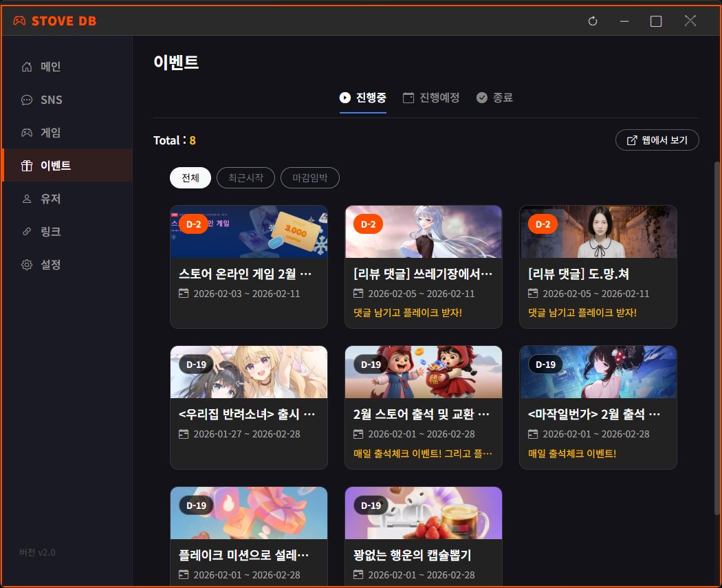722x588 pixels.
Task: Select the 이벤트 sidebar item
Action: pyautogui.click(x=55, y=166)
